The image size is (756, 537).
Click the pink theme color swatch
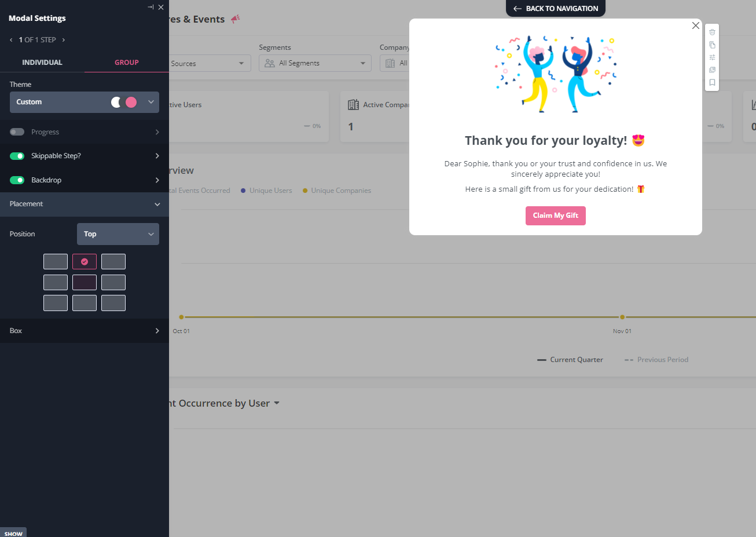(x=131, y=102)
